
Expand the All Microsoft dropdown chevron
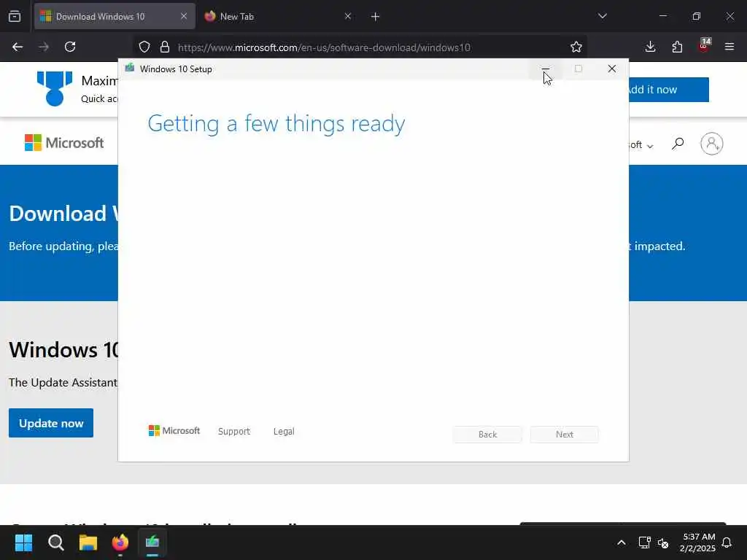point(650,146)
